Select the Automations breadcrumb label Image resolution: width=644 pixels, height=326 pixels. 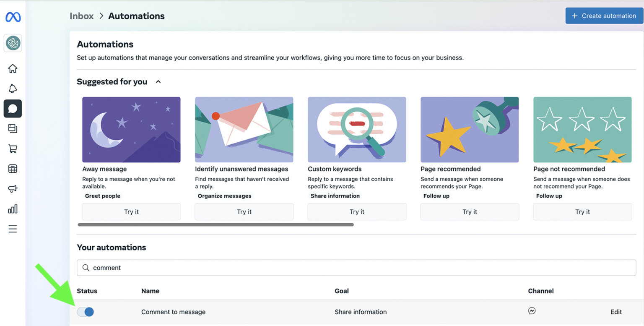pyautogui.click(x=136, y=16)
